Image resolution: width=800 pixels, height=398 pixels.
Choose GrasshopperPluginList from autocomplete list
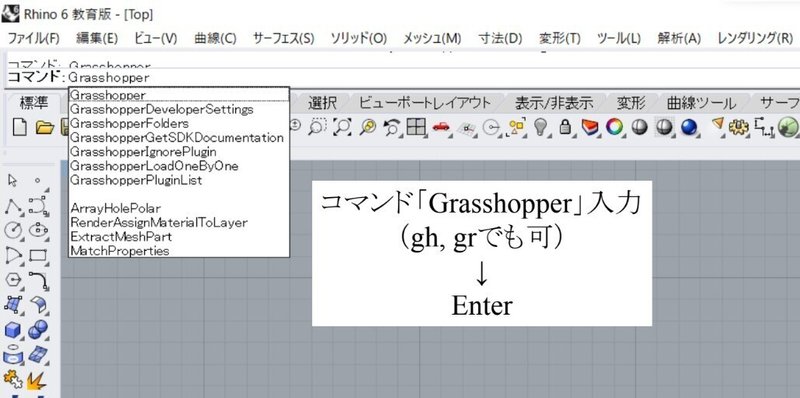136,180
